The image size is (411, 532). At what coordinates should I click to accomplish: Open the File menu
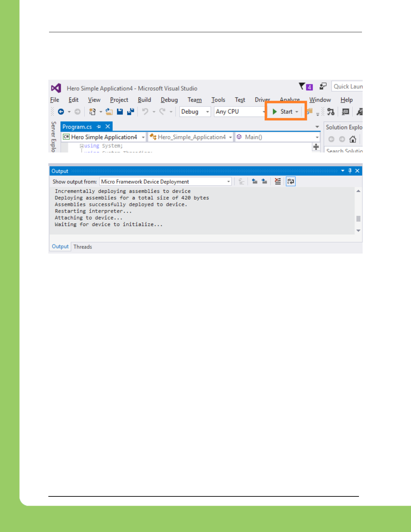pos(54,100)
